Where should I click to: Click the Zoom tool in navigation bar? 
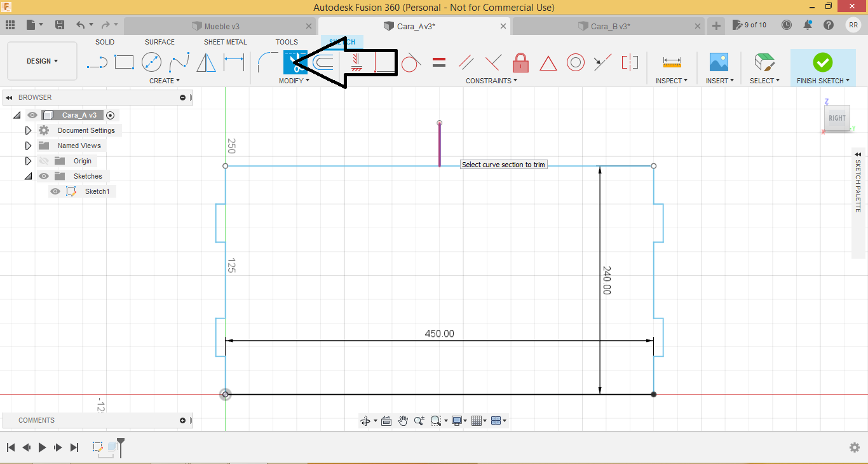(x=419, y=421)
